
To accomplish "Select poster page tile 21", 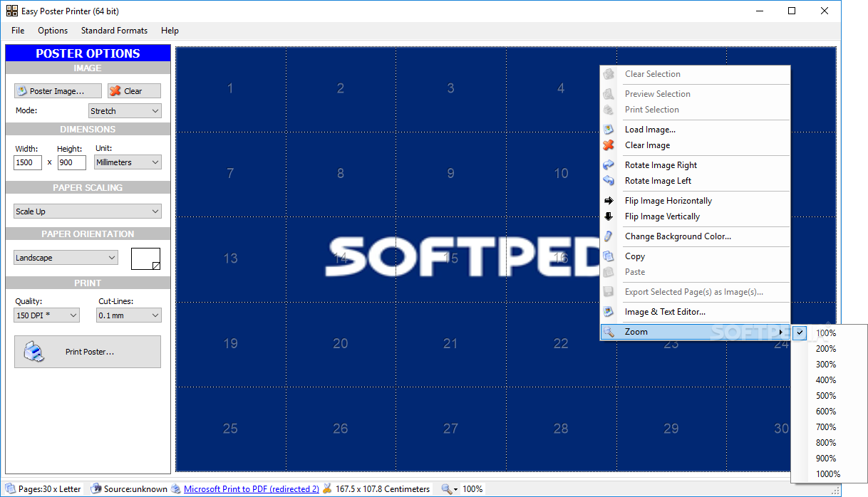I will tap(451, 344).
